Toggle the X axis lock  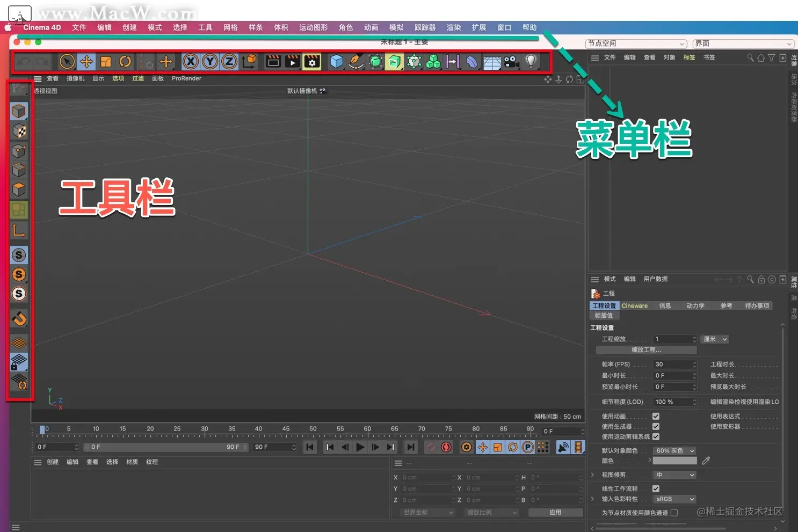pos(191,62)
